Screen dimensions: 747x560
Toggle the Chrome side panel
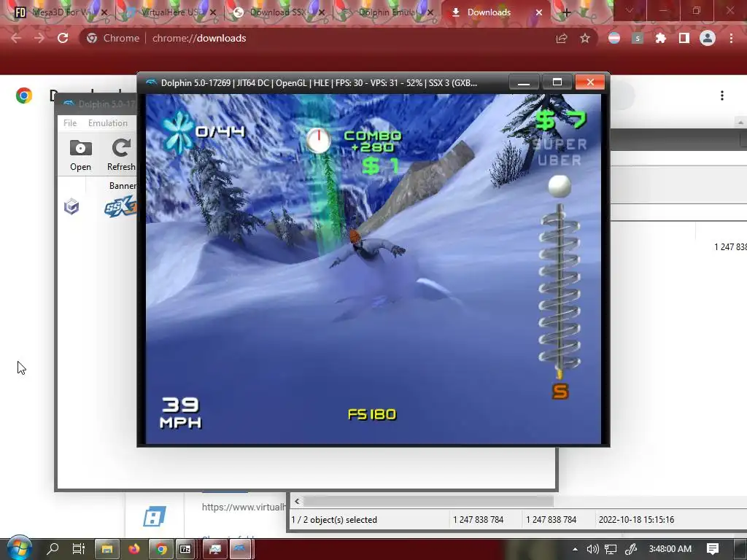[684, 39]
